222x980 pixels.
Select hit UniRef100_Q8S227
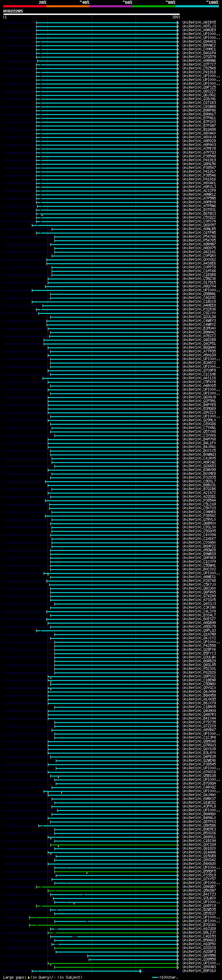pos(199,91)
